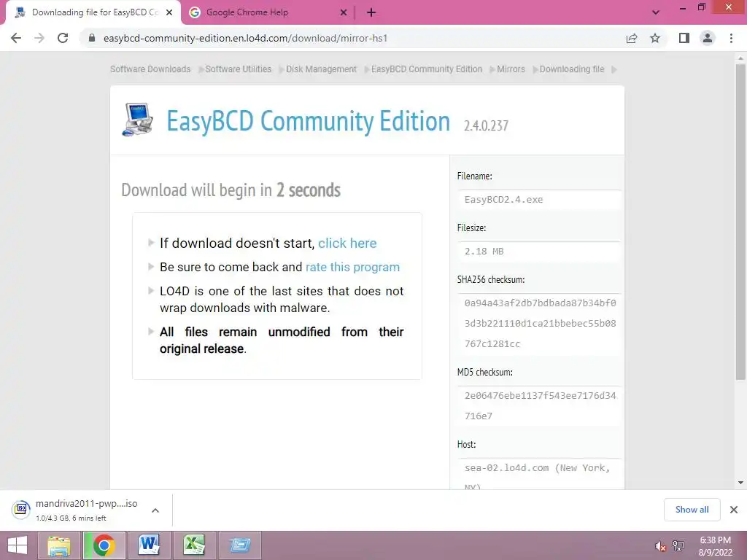Go back to previous page
747x560 pixels.
(16, 38)
